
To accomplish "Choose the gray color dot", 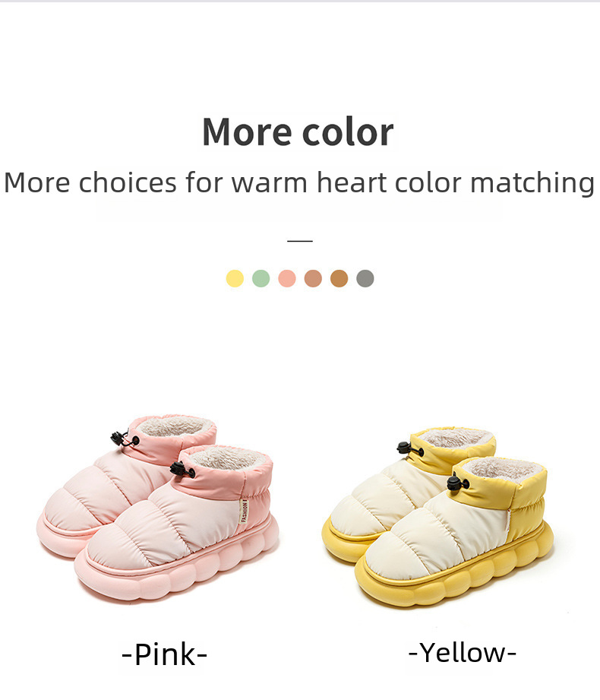I will [365, 279].
